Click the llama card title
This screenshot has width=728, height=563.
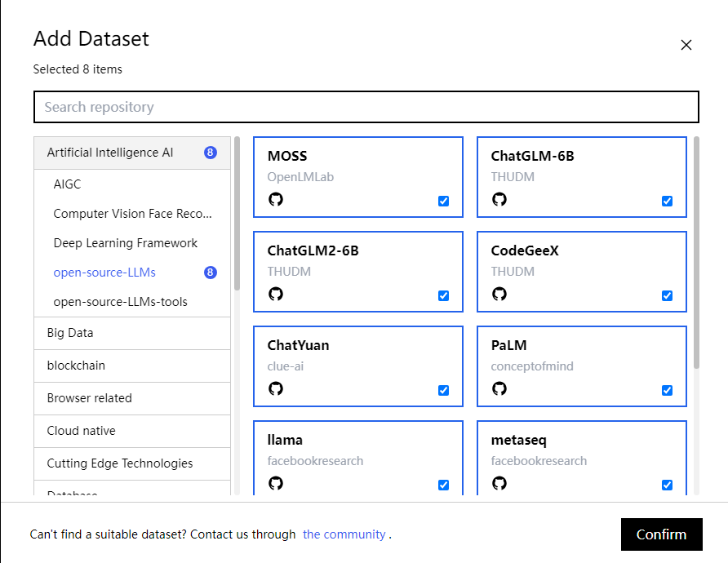tap(285, 440)
